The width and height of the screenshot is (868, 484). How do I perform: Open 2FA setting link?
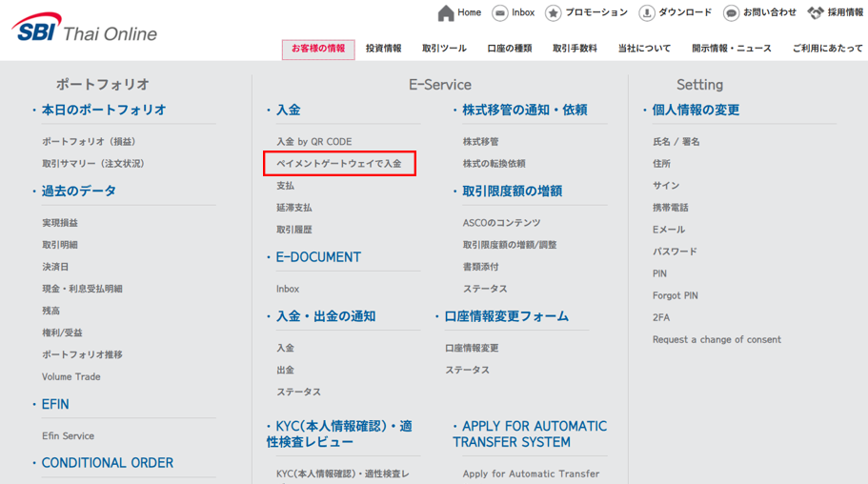pyautogui.click(x=661, y=318)
